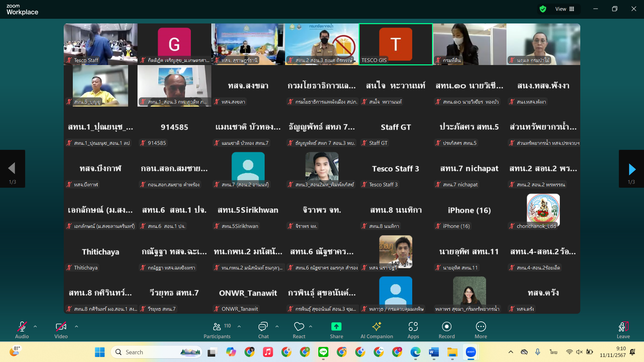The height and width of the screenshot is (362, 644).
Task: Open LINE from the taskbar
Action: pos(323,352)
